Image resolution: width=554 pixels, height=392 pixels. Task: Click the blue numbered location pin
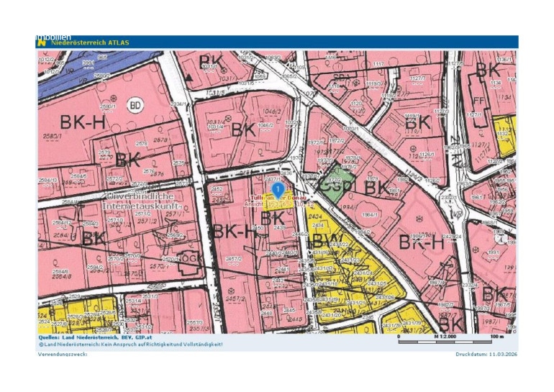277,188
